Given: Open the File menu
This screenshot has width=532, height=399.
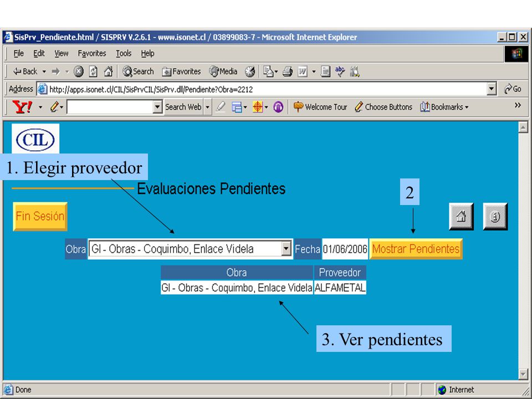Looking at the screenshot, I should (x=18, y=54).
